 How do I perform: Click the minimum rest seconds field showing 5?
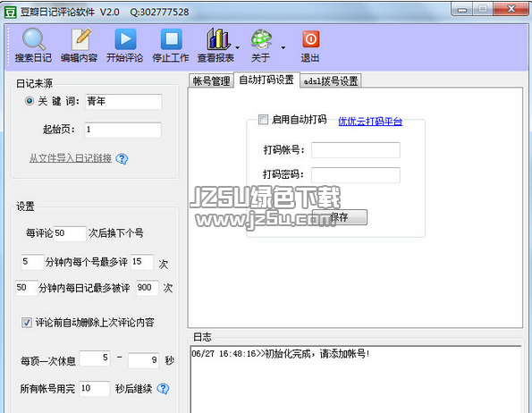click(95, 358)
